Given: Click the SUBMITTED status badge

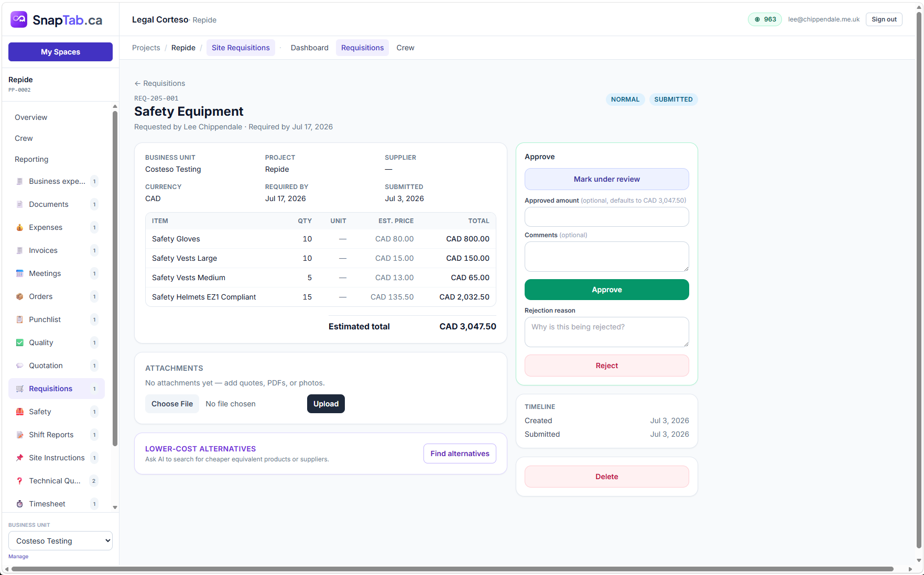Looking at the screenshot, I should pos(673,99).
